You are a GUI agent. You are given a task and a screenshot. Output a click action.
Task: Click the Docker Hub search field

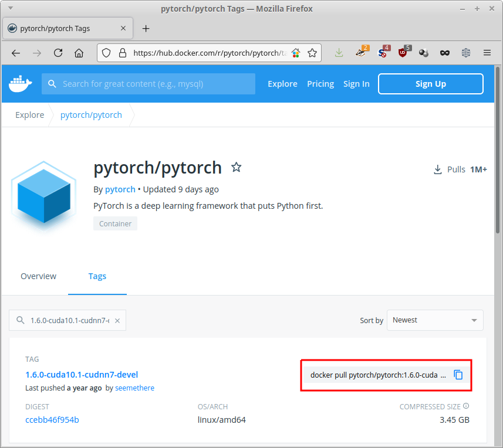148,84
